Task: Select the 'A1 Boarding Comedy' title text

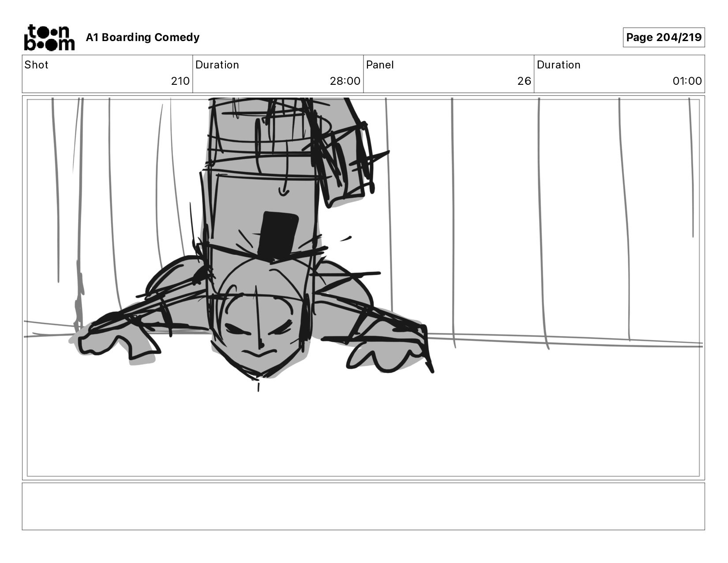Action: tap(143, 38)
